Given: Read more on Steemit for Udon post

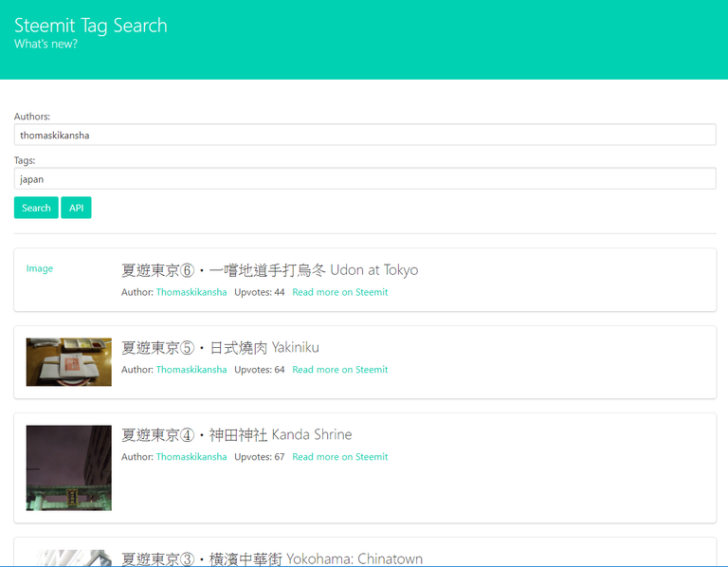Looking at the screenshot, I should (x=339, y=292).
